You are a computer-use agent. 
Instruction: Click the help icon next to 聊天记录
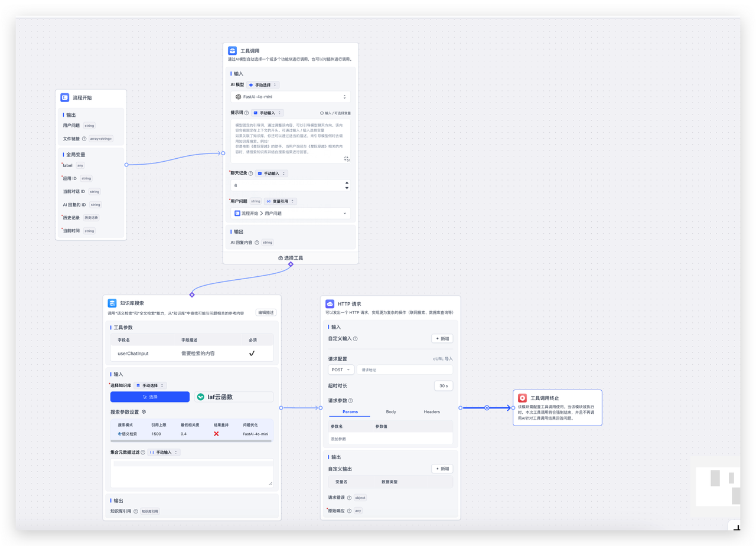(251, 174)
